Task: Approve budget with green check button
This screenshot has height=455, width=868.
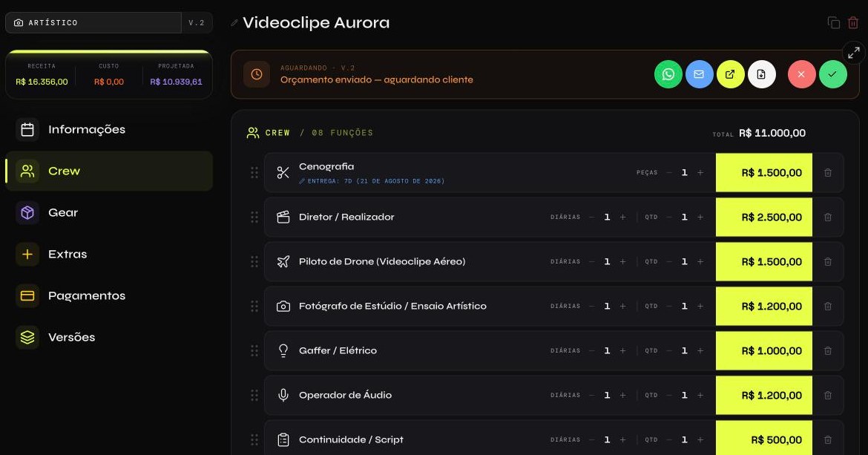Action: pos(832,74)
